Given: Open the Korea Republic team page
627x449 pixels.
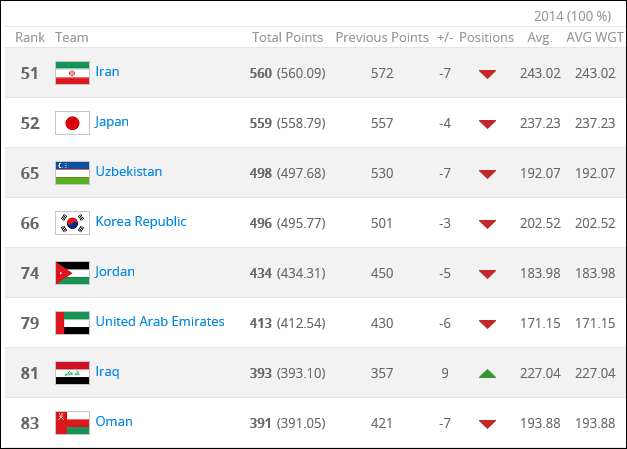Looking at the screenshot, I should point(141,222).
